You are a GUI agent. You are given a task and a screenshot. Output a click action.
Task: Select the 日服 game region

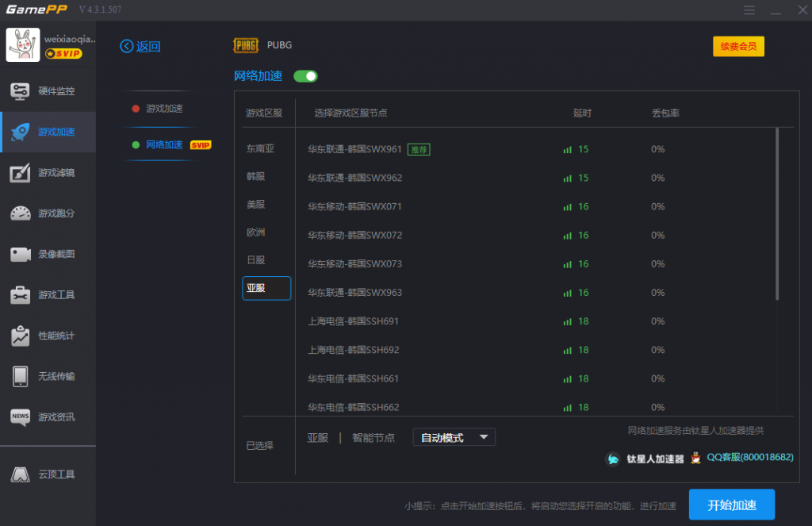(x=256, y=260)
